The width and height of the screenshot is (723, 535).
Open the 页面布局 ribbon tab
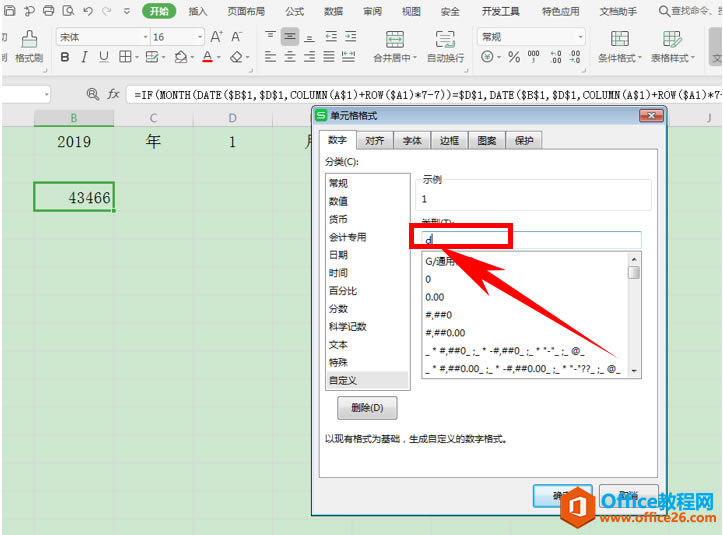pyautogui.click(x=246, y=11)
